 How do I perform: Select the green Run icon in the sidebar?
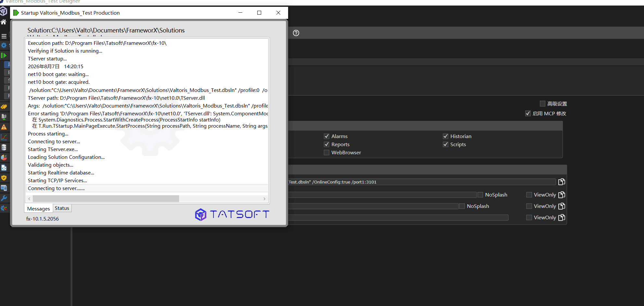click(4, 56)
